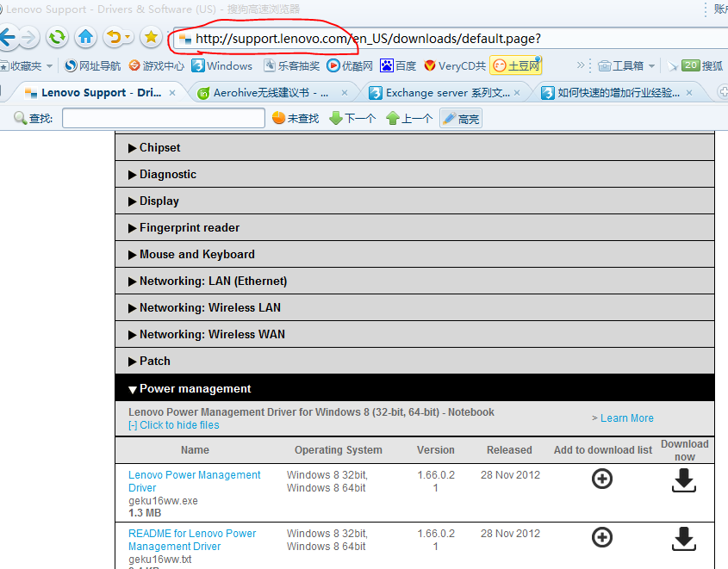Expand Networking: Wireless WAN section

(414, 334)
